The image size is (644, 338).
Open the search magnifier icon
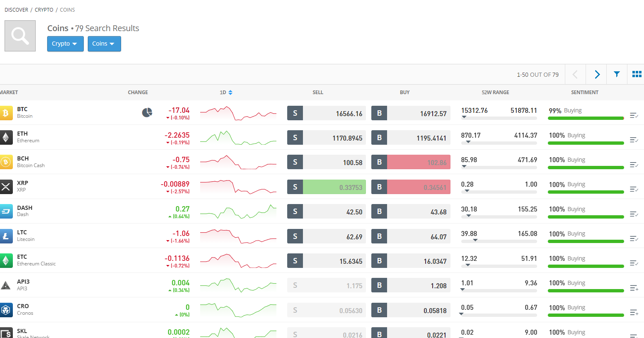(20, 36)
